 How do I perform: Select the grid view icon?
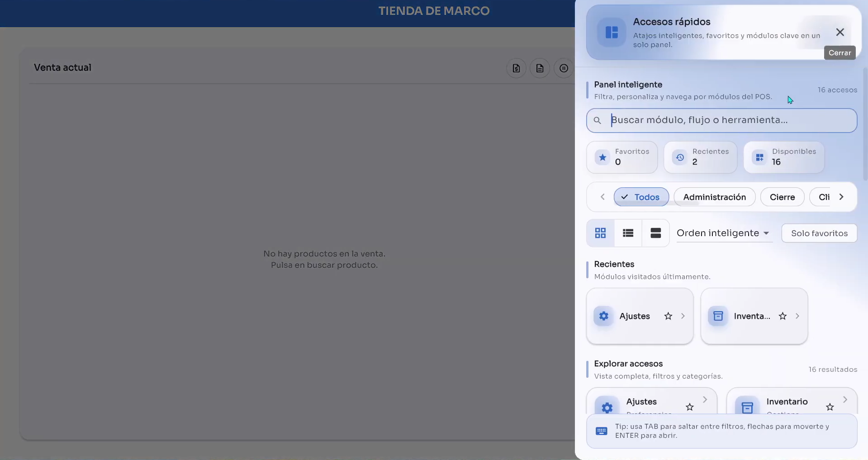coord(600,233)
